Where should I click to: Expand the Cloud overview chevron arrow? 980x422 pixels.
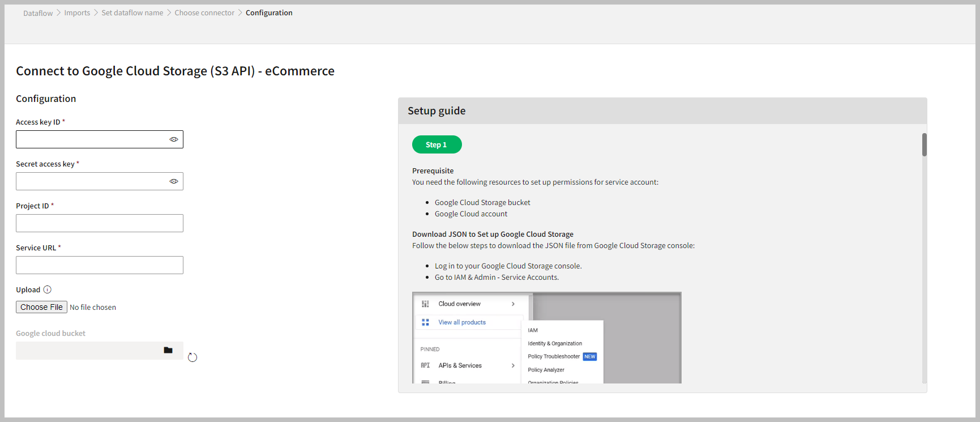coord(513,304)
